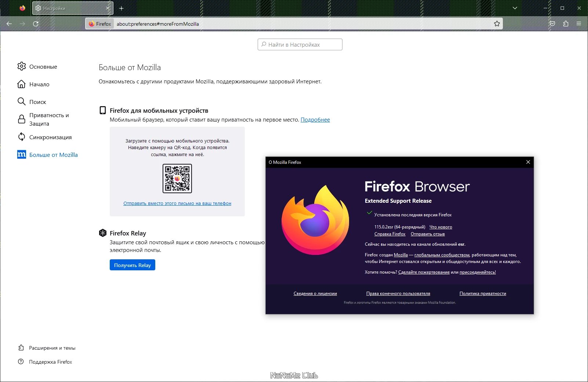The height and width of the screenshot is (382, 588).
Task: Click the Политика приватности link
Action: point(483,293)
